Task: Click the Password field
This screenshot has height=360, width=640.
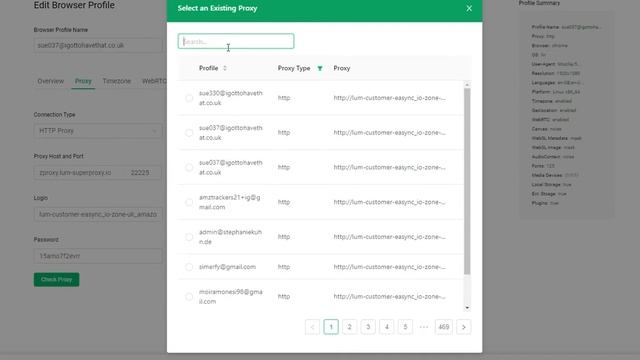Action: point(98,256)
